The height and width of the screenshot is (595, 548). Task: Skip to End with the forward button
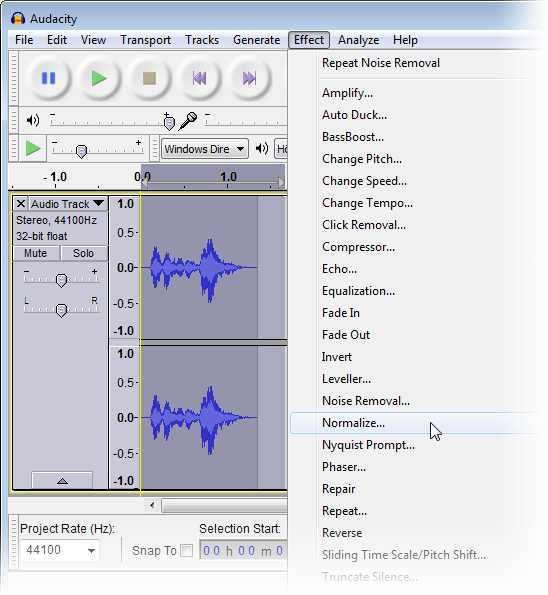(249, 79)
